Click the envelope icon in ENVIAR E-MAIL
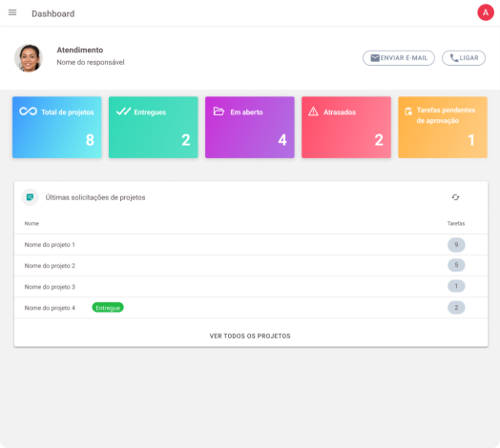Image resolution: width=500 pixels, height=448 pixels. click(375, 58)
